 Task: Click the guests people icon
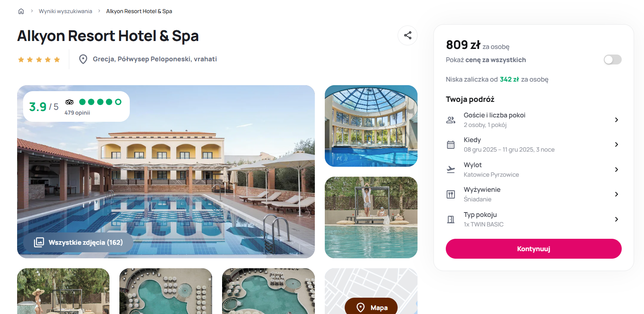(451, 120)
